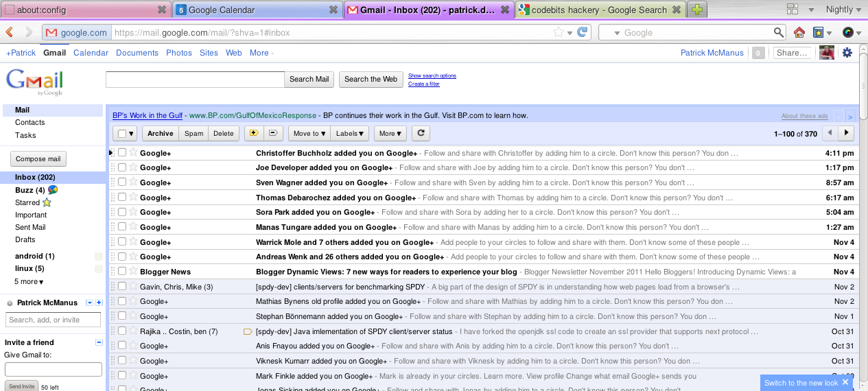
Task: Mark selected mail as important (yellow plus)
Action: point(255,134)
